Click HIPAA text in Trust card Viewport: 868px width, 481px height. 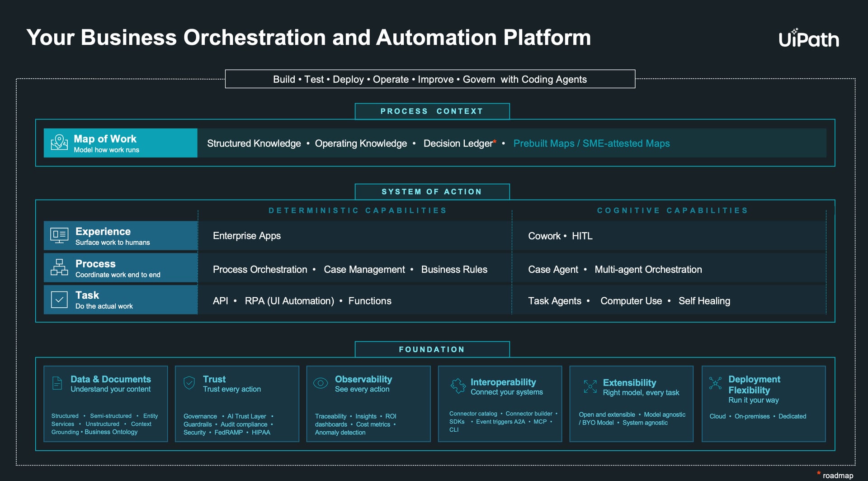(x=261, y=433)
